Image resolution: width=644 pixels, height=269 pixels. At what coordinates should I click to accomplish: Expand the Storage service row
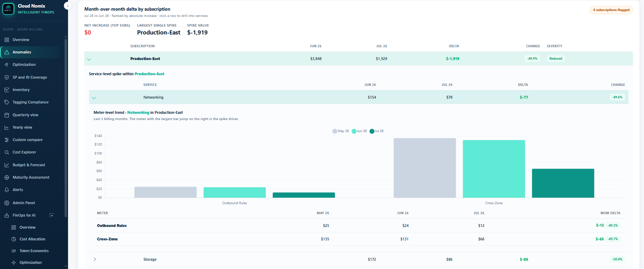point(95,259)
